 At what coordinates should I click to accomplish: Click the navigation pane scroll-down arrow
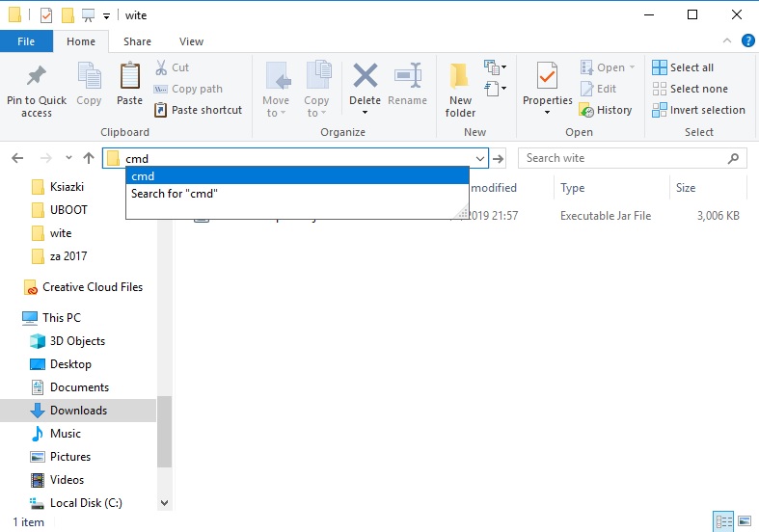tap(165, 503)
